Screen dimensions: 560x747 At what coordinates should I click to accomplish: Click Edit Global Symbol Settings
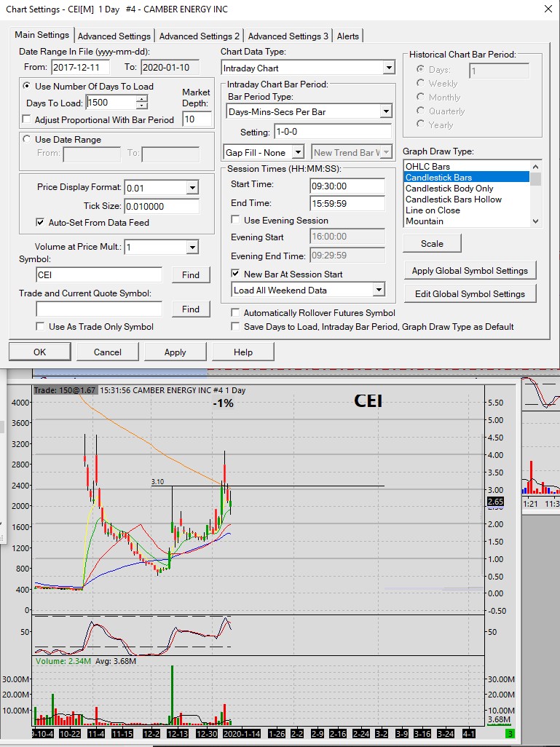coord(470,294)
